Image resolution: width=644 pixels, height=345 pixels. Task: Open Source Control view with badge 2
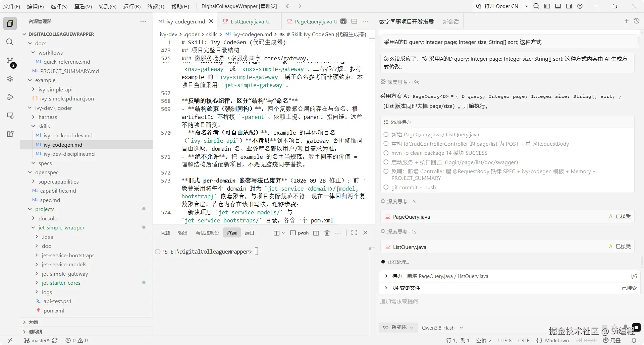[10, 61]
